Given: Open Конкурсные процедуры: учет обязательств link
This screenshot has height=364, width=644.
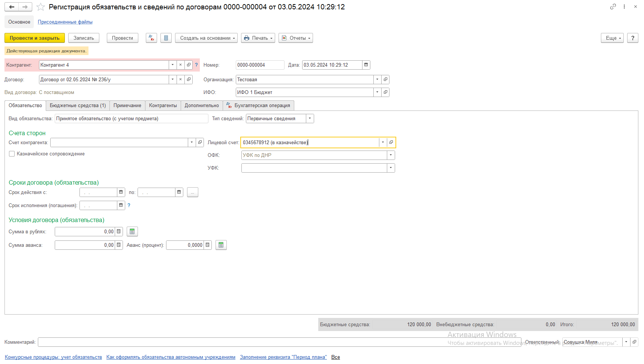Looking at the screenshot, I should coord(53,357).
